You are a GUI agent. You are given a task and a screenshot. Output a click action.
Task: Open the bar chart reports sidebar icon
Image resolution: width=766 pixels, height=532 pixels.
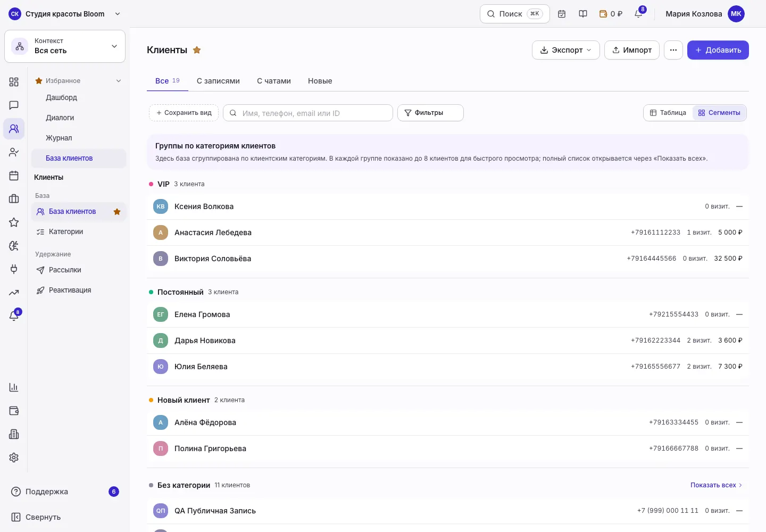pos(14,387)
